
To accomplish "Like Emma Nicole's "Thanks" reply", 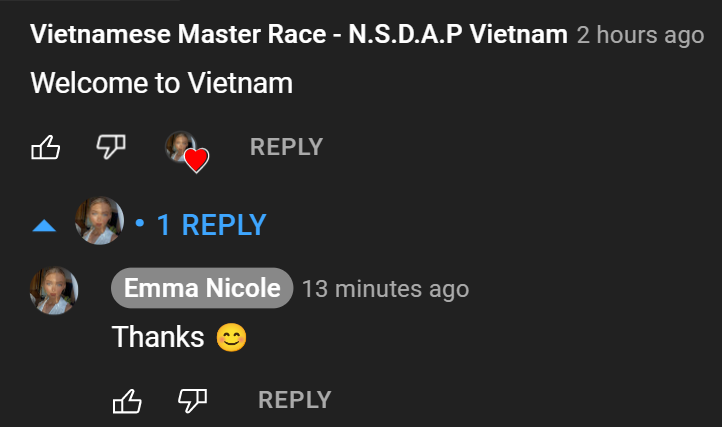I will tap(127, 401).
